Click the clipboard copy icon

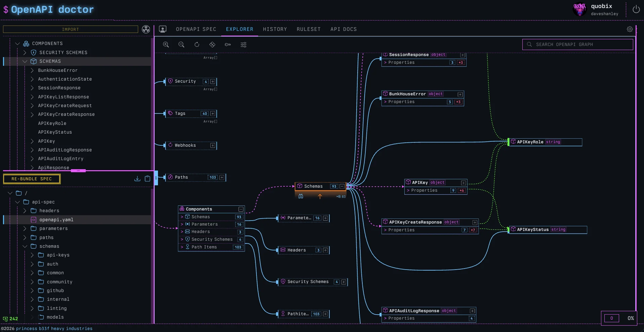148,179
